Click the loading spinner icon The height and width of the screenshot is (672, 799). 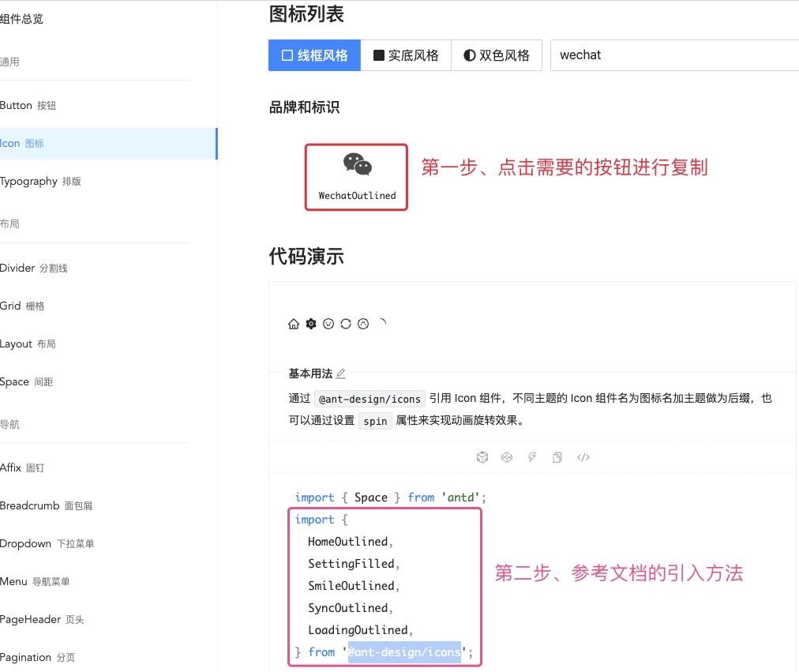click(x=381, y=322)
